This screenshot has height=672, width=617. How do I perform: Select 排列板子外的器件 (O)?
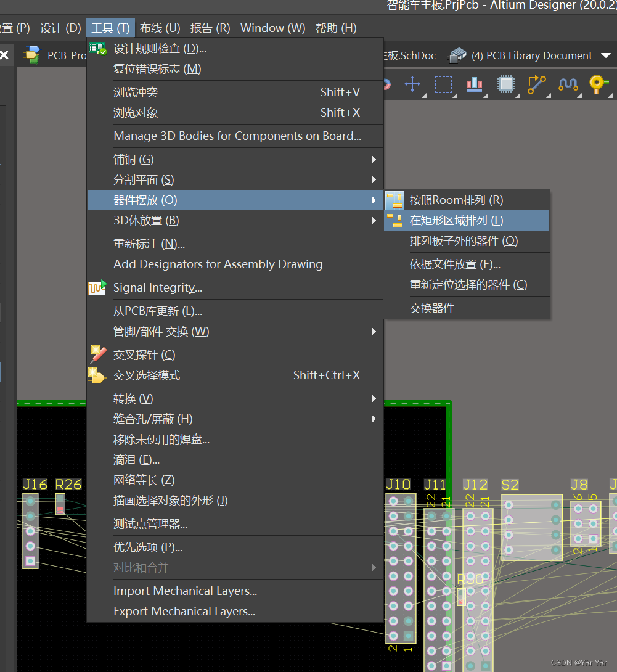point(467,241)
